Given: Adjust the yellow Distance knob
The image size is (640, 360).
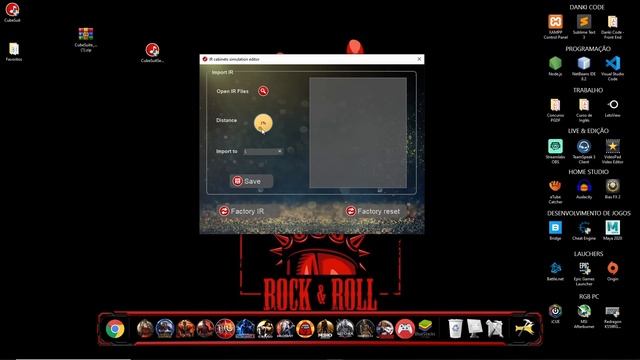Looking at the screenshot, I should tap(263, 123).
